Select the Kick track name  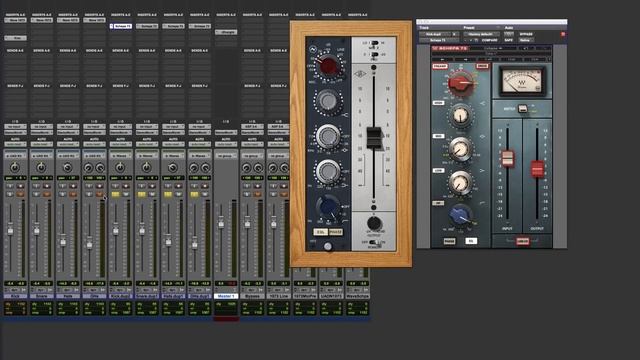coord(15,296)
